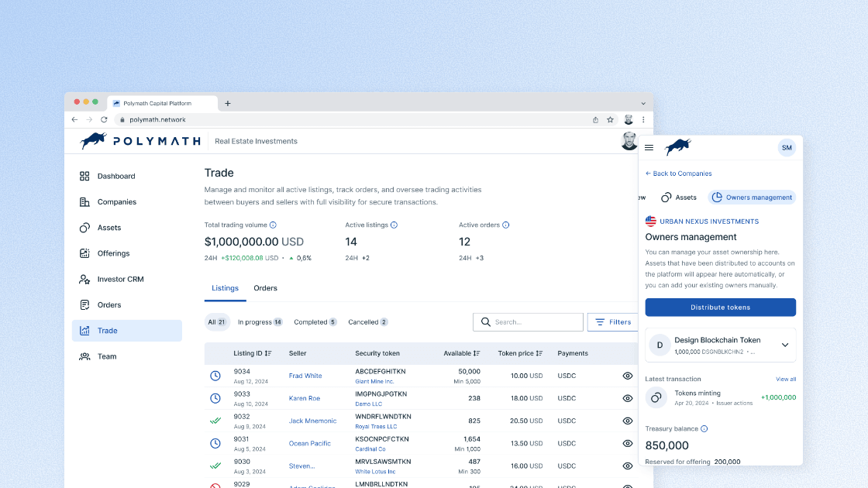Open seller Ocean Pacific
This screenshot has width=868, height=488.
(309, 443)
